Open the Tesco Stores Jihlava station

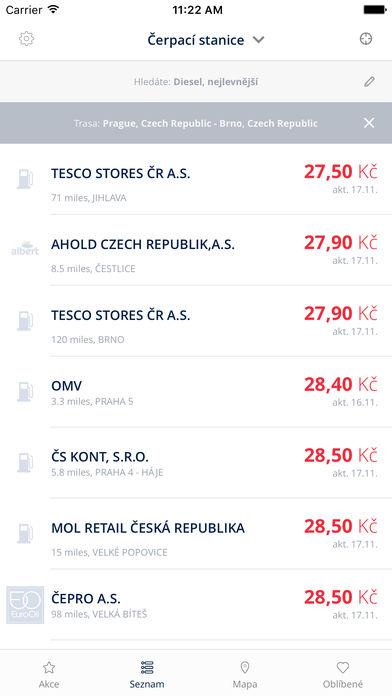(x=196, y=179)
